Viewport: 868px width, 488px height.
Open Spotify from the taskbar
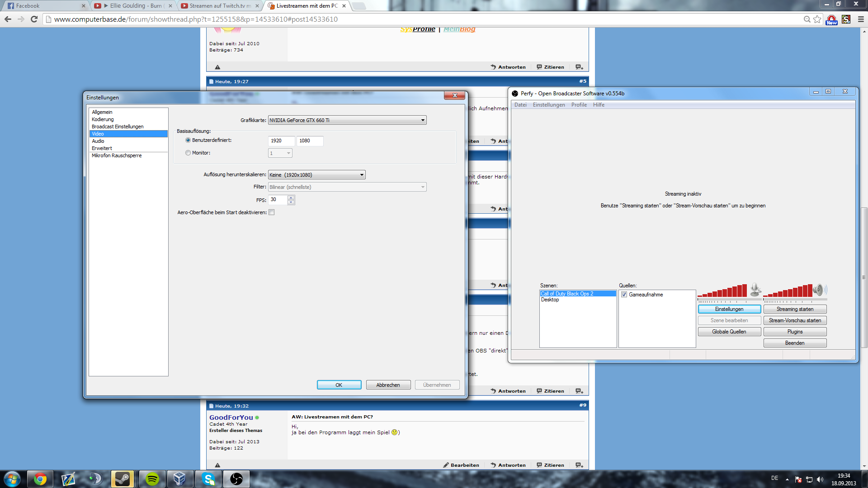152,479
